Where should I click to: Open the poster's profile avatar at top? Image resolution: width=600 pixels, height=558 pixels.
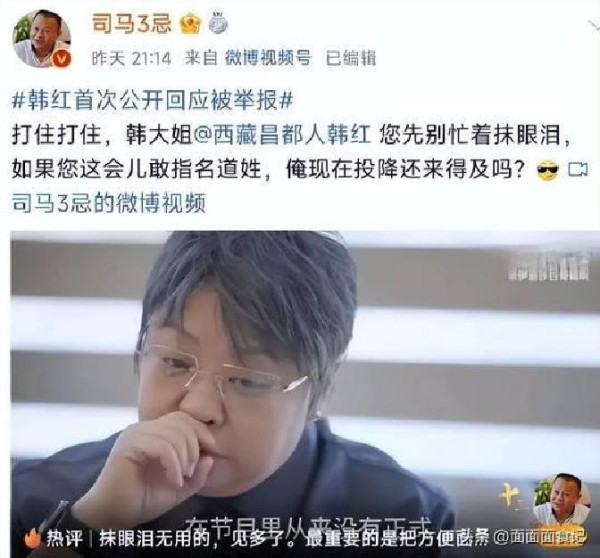point(42,39)
